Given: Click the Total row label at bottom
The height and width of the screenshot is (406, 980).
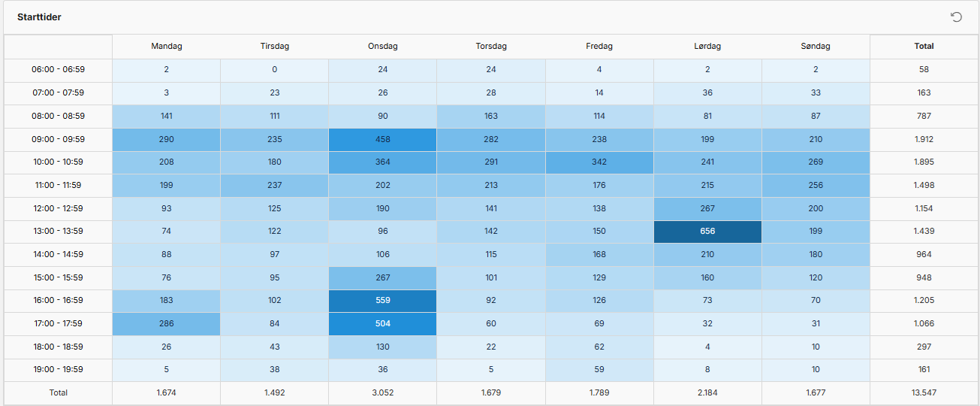Looking at the screenshot, I should pos(58,393).
